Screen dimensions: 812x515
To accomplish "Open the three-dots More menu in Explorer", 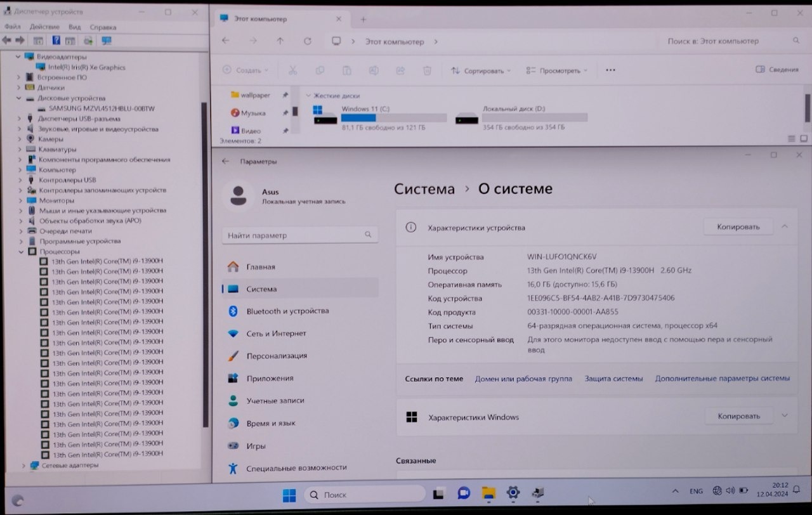I will point(610,70).
